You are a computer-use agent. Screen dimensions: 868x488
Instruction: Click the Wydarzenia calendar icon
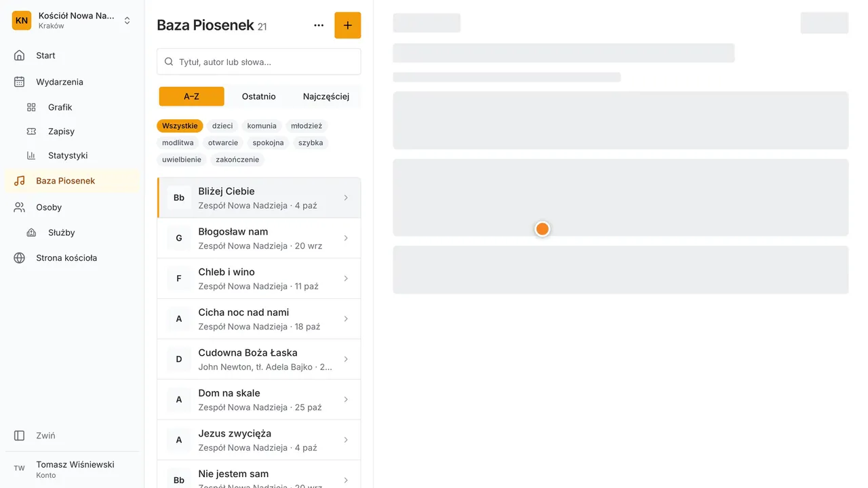20,82
